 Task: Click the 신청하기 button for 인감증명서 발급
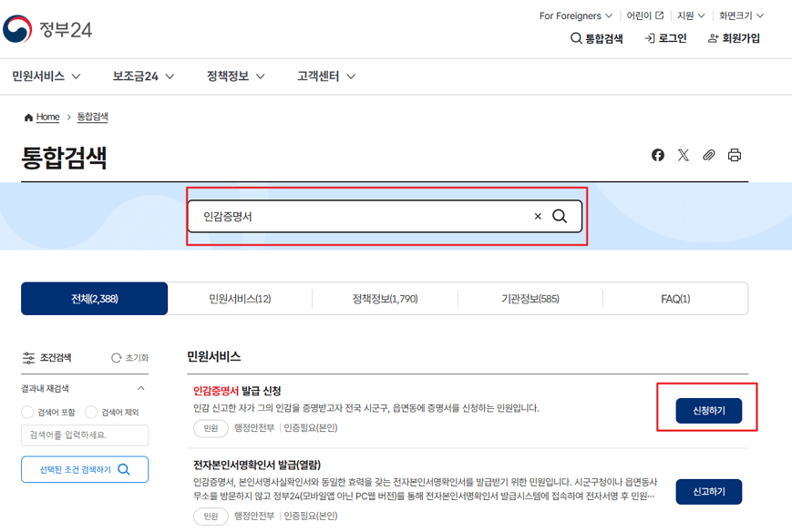(708, 409)
